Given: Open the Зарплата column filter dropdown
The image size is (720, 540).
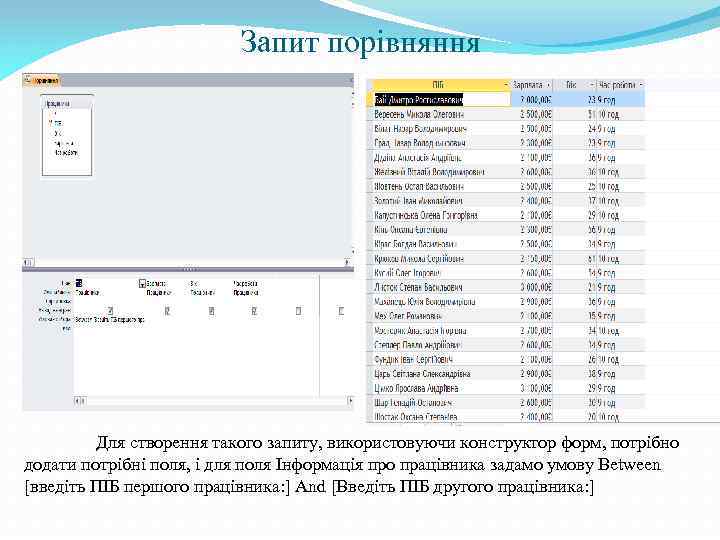Looking at the screenshot, I should click(x=548, y=85).
